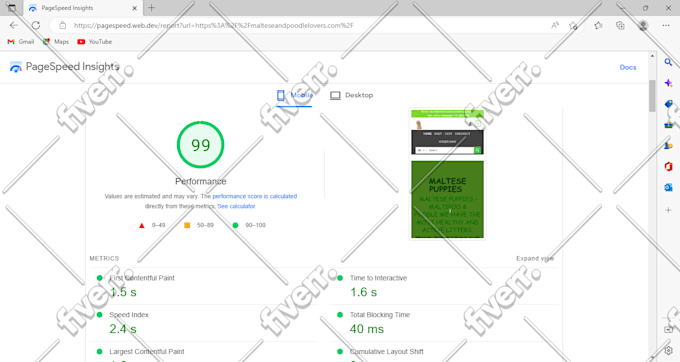Click the orange 50–89 legend square
This screenshot has width=680, height=362.
pyautogui.click(x=187, y=225)
